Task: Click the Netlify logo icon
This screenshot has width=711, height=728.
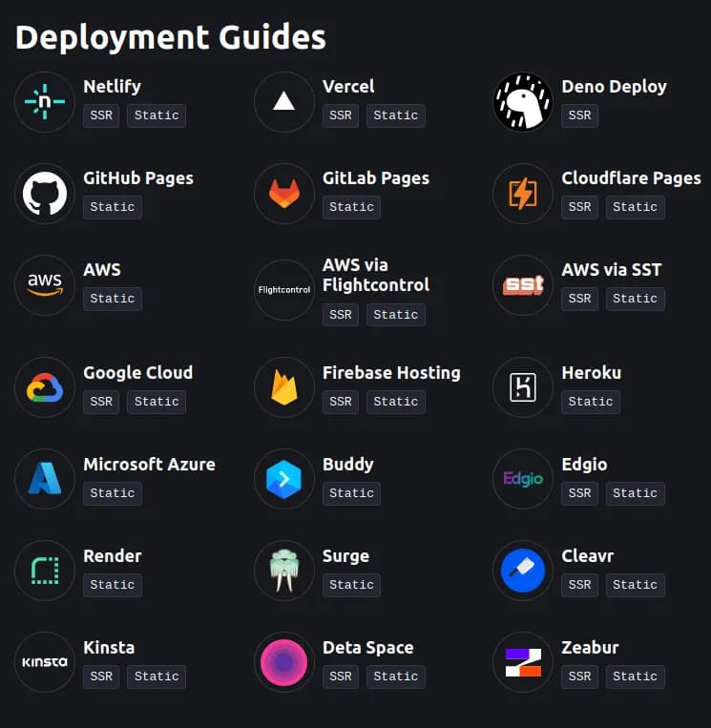Action: pyautogui.click(x=45, y=102)
